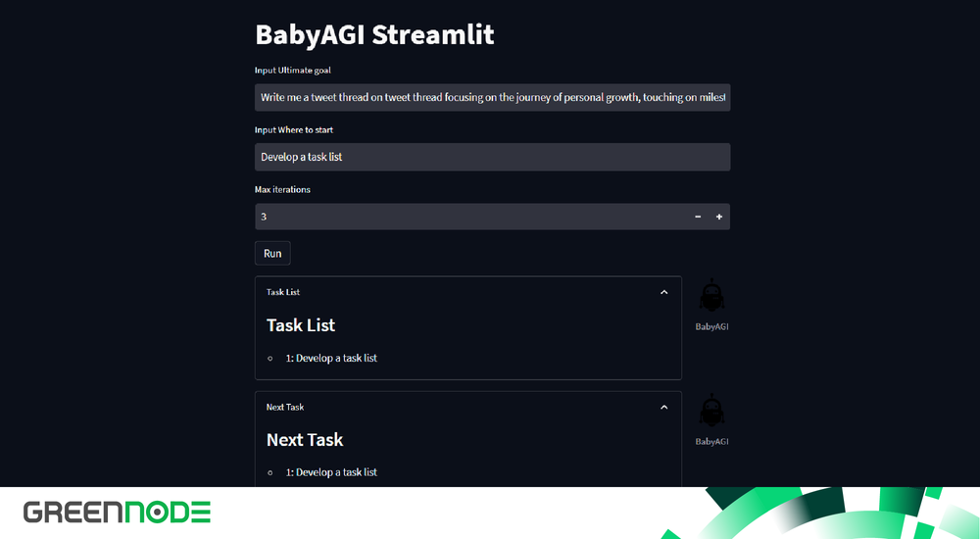Screen dimensions: 980x539
Task: Click the GreenNode logo
Action: pos(118,512)
